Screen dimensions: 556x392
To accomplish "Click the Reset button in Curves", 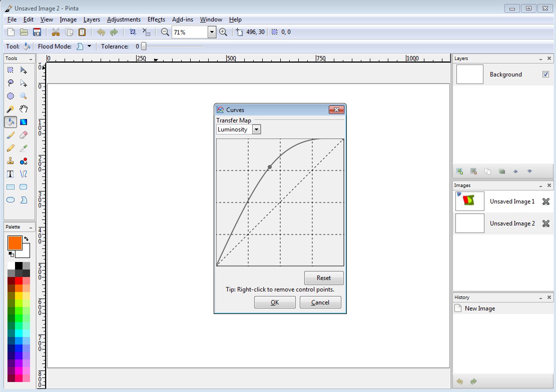I will pyautogui.click(x=323, y=278).
